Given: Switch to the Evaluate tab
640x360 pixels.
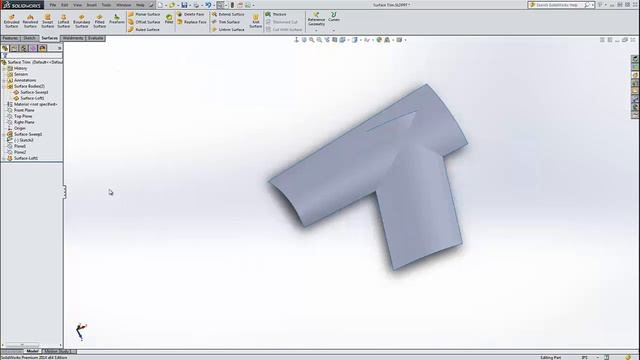Looking at the screenshot, I should point(96,38).
